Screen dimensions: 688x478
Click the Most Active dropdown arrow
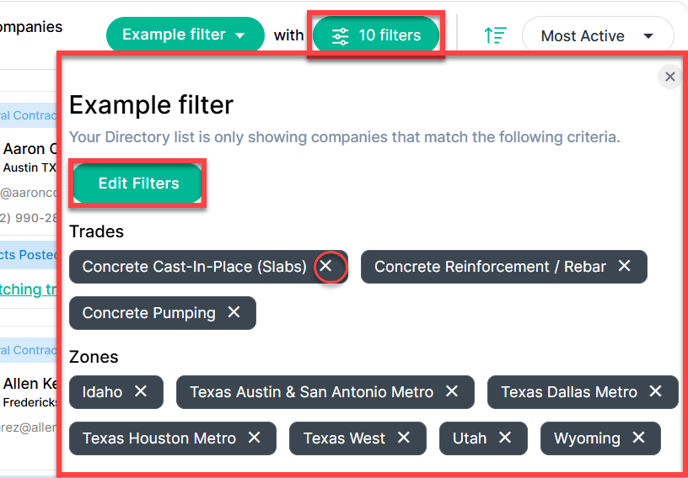(648, 36)
